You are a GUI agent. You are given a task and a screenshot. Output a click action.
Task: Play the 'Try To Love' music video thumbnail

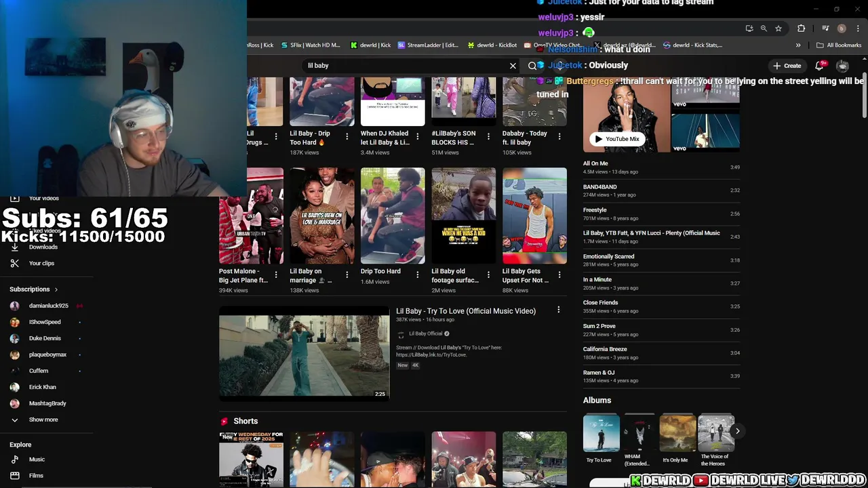point(304,352)
